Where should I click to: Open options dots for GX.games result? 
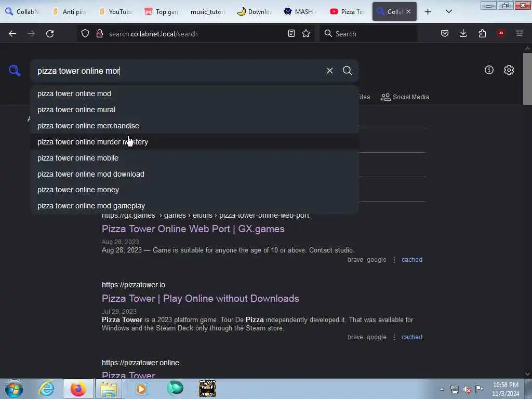(x=394, y=260)
